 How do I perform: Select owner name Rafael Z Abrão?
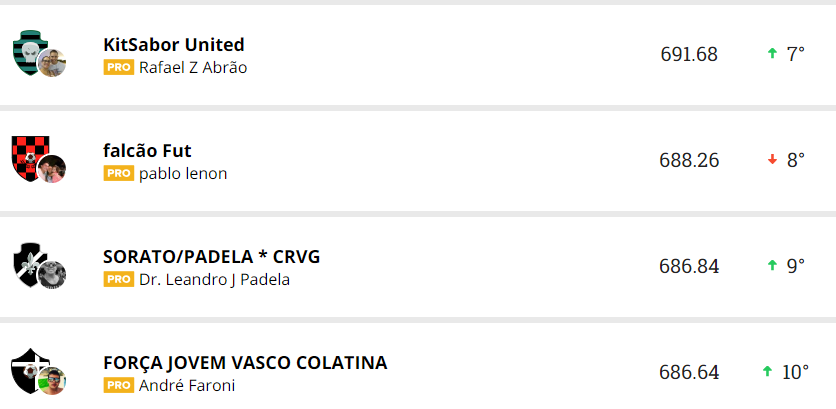[193, 68]
